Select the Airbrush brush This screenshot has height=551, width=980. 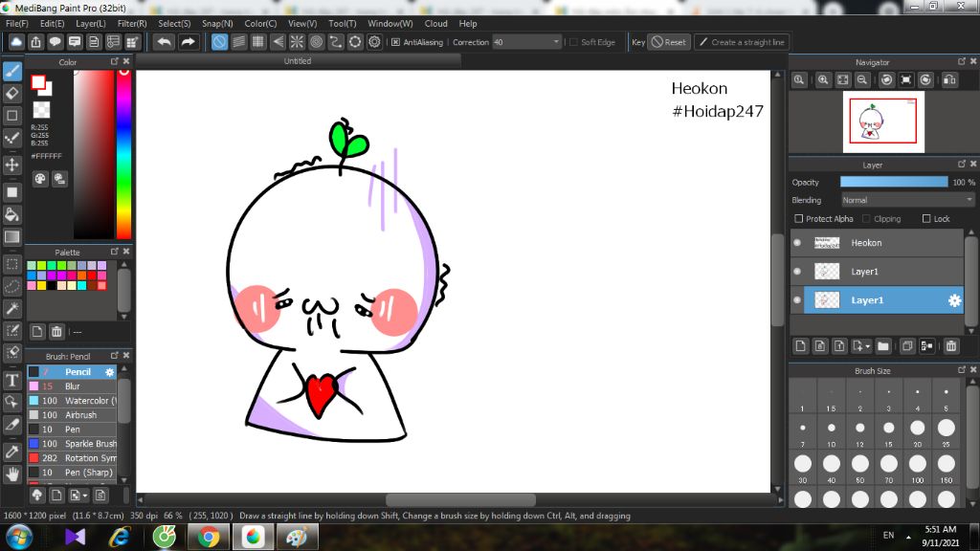(x=72, y=415)
